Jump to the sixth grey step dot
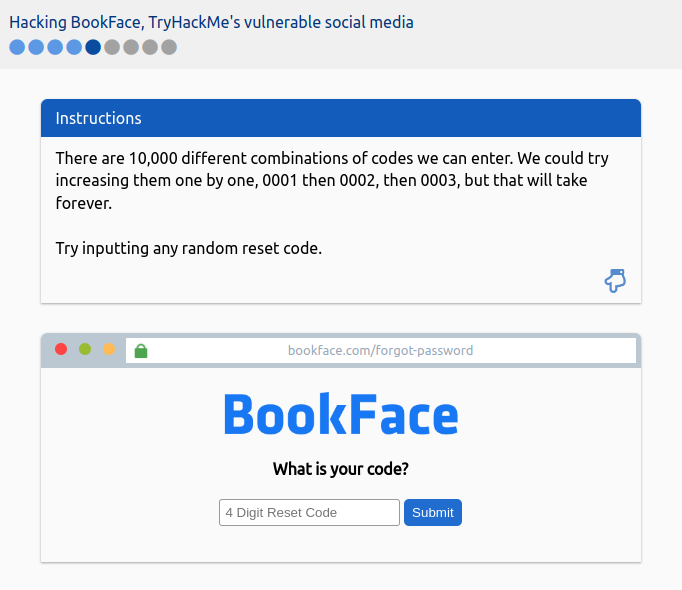The image size is (682, 590). 112,47
